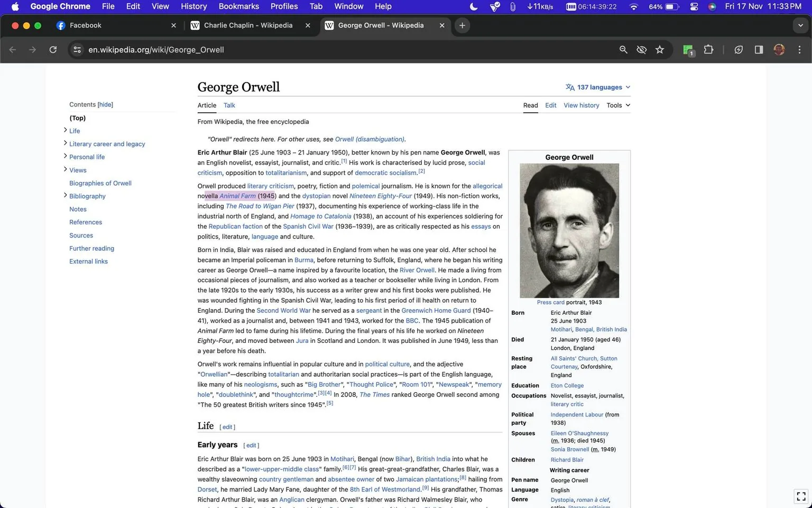Open Control Center in the menu bar
Screen dimensions: 812x508
click(x=694, y=7)
